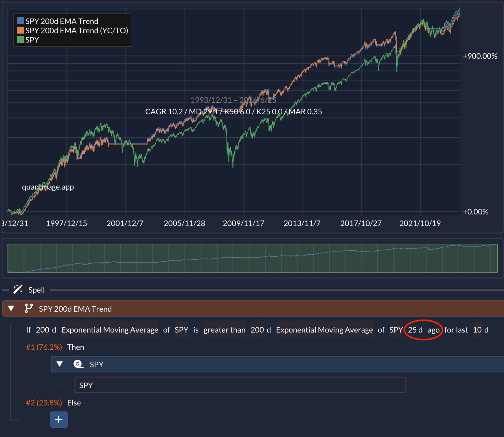This screenshot has width=504, height=437.
Task: Open the 'greater than' comparator dropdown
Action: (225, 330)
